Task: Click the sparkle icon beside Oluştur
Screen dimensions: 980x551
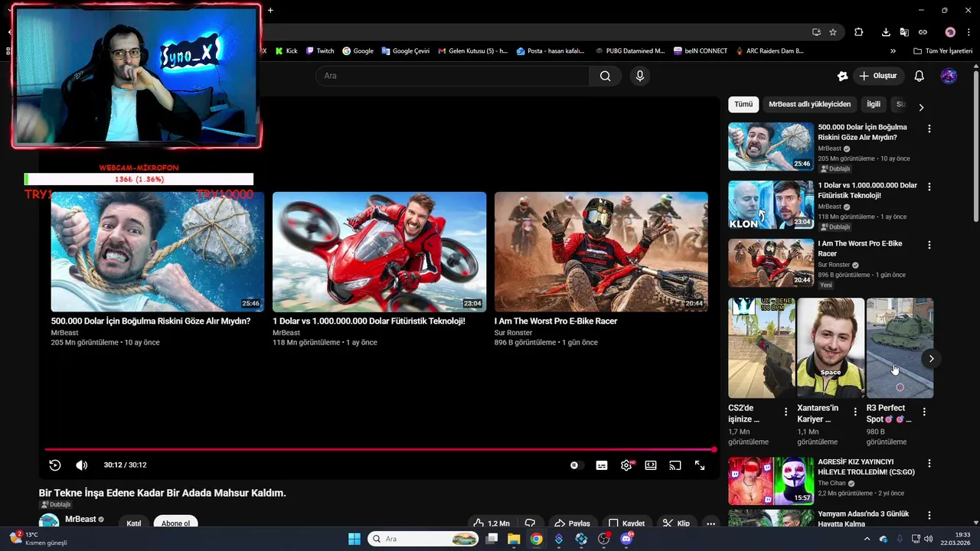Action: point(842,76)
